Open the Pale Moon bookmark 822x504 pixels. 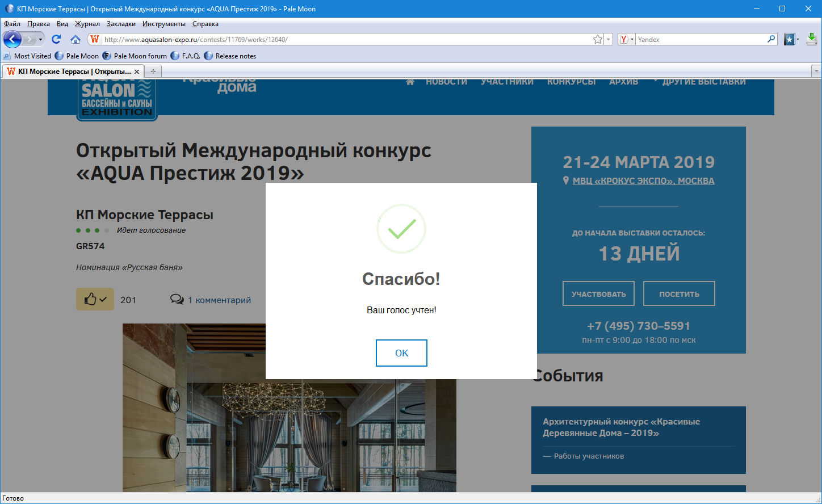(x=77, y=56)
